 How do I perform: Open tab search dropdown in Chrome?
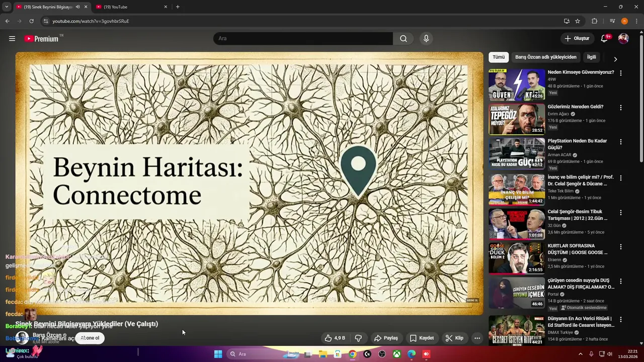click(7, 7)
